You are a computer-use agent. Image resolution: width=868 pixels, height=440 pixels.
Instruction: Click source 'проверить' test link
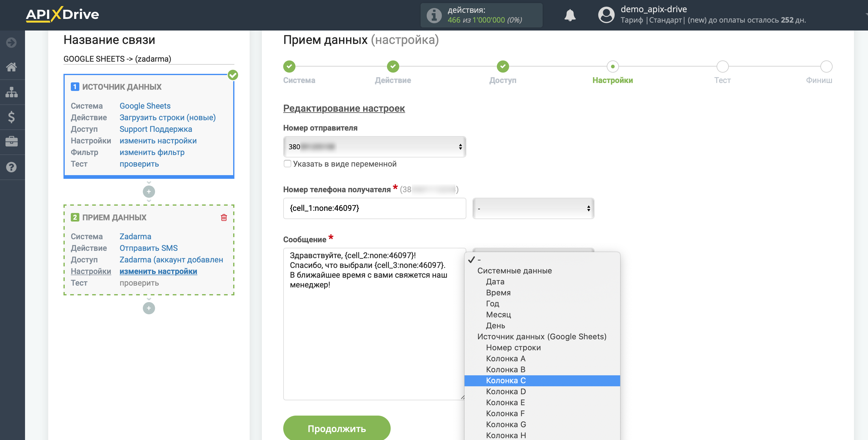tap(139, 164)
